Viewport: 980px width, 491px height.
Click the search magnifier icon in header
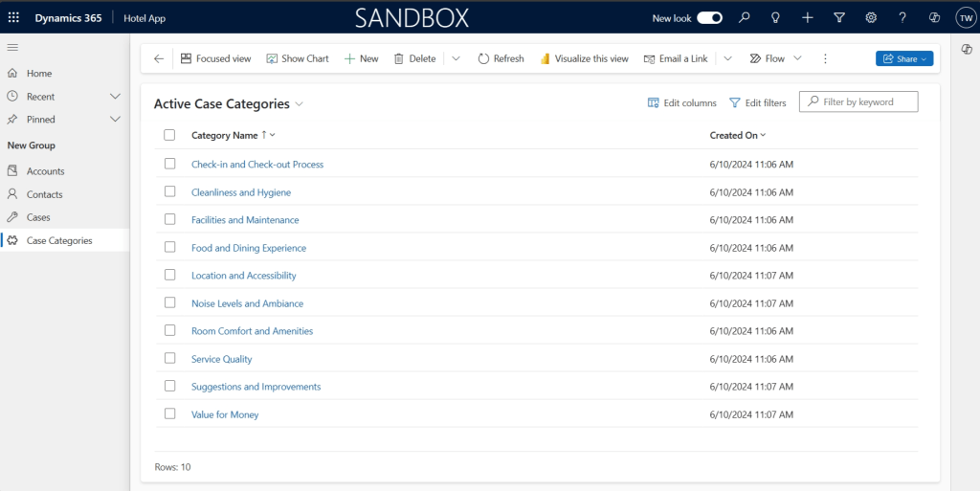click(x=744, y=18)
